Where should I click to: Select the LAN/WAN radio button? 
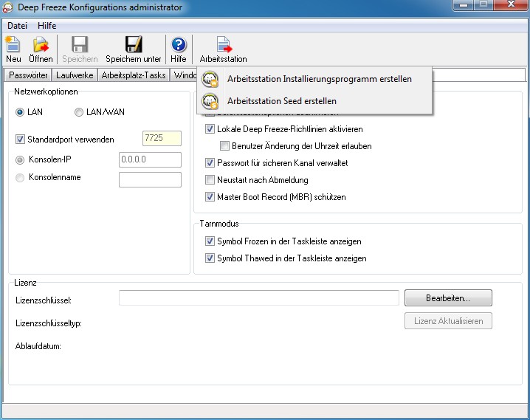(x=78, y=112)
